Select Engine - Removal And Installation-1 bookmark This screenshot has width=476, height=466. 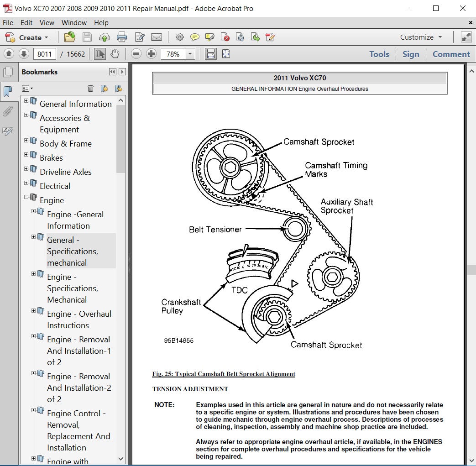click(x=79, y=351)
